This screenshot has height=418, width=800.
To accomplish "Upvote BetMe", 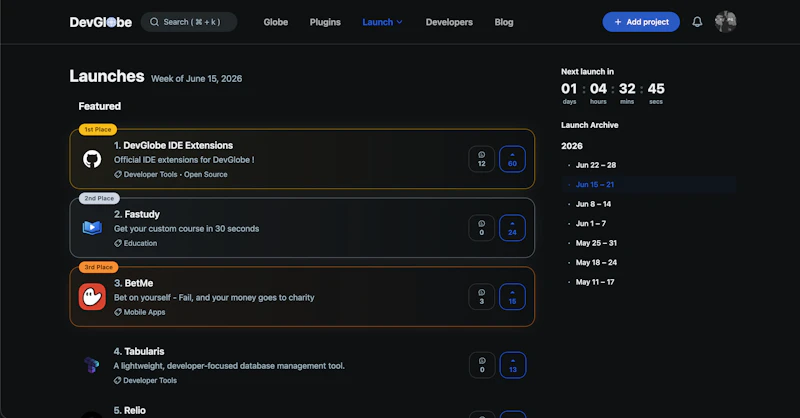I will click(512, 297).
